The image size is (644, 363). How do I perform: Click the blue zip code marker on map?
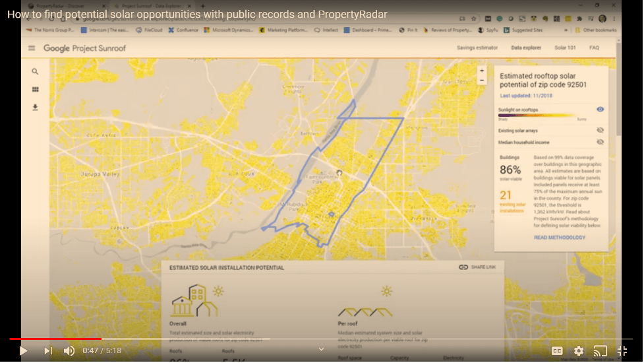pyautogui.click(x=332, y=214)
